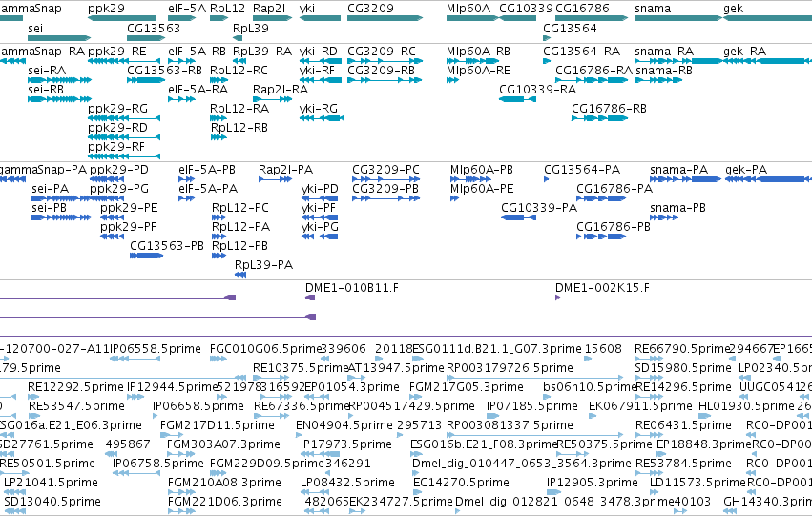Screen dimensions: 812x516
Task: Select the yki-RG transcript label
Action: 319,109
